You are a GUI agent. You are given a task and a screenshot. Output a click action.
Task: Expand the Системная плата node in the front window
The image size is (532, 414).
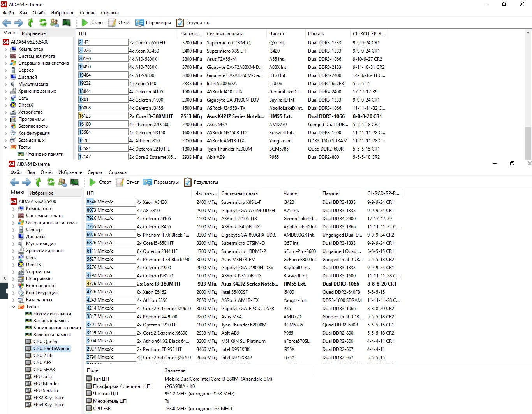point(13,216)
